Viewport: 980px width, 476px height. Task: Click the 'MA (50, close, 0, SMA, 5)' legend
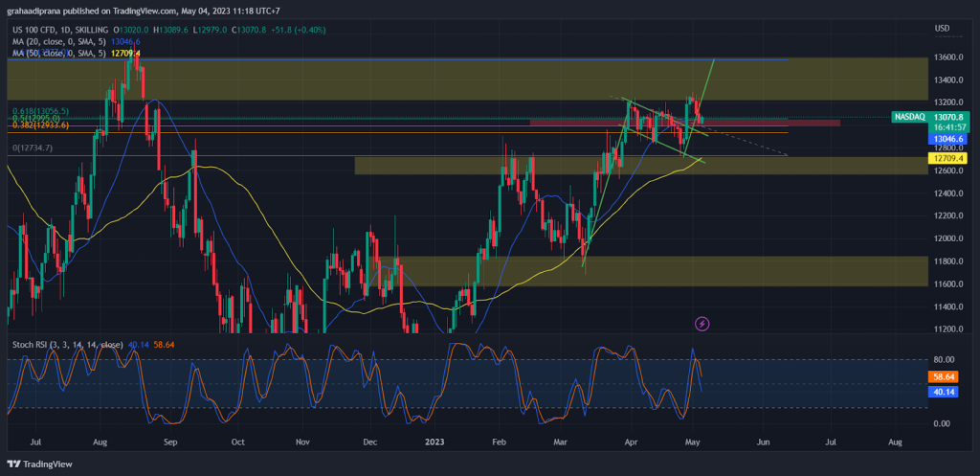pos(60,54)
